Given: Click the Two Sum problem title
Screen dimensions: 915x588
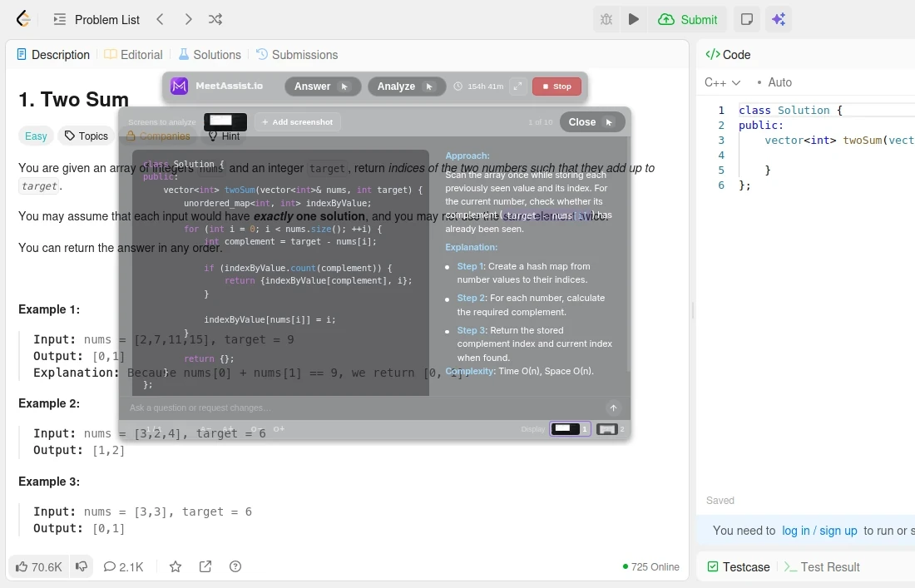Looking at the screenshot, I should click(73, 100).
